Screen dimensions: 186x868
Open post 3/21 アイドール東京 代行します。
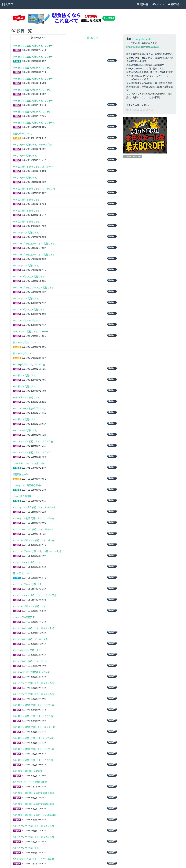(x=29, y=408)
